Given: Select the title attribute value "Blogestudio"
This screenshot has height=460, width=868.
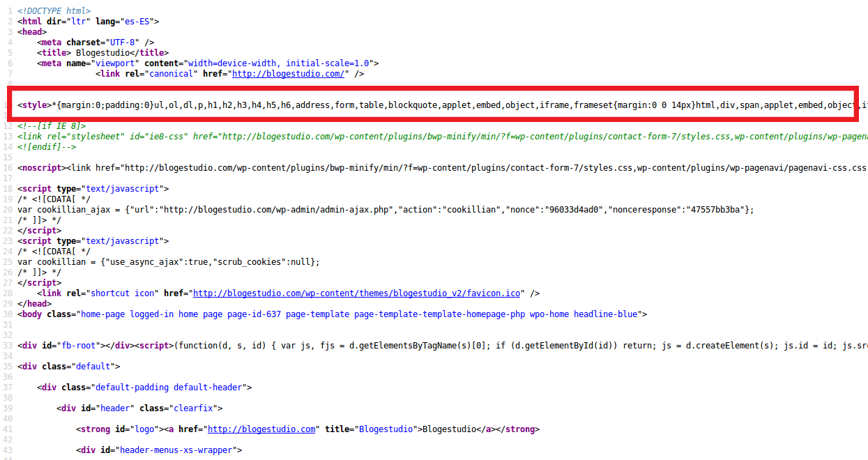Looking at the screenshot, I should 385,429.
